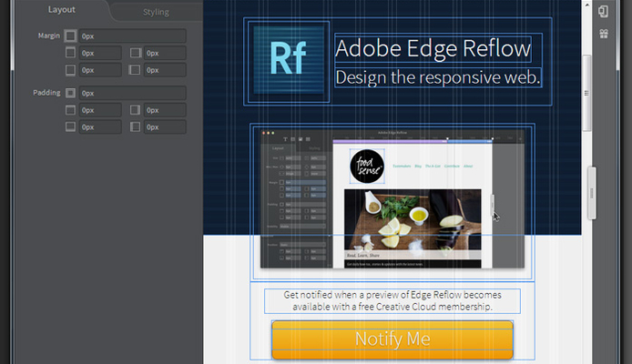Viewport: 632px width, 364px height.
Task: Select the Rf logo image on canvas
Action: [x=289, y=60]
